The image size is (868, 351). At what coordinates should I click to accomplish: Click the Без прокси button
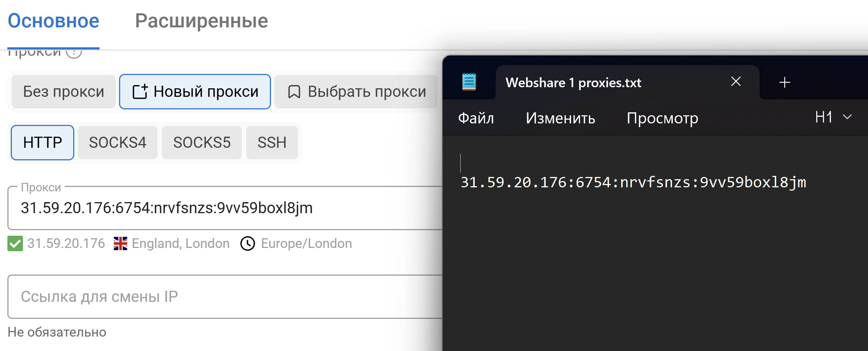pos(63,91)
